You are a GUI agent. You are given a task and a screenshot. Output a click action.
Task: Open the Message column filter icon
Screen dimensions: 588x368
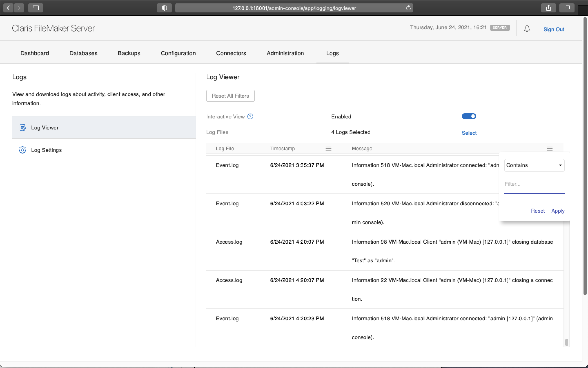click(550, 148)
